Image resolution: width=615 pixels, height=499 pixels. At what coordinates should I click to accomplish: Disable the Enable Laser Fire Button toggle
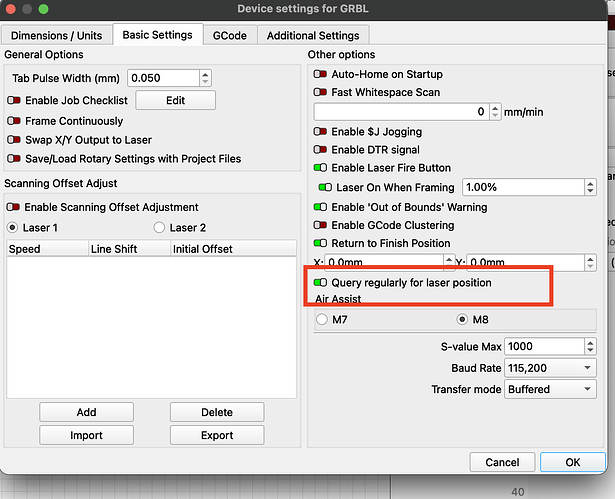[321, 168]
